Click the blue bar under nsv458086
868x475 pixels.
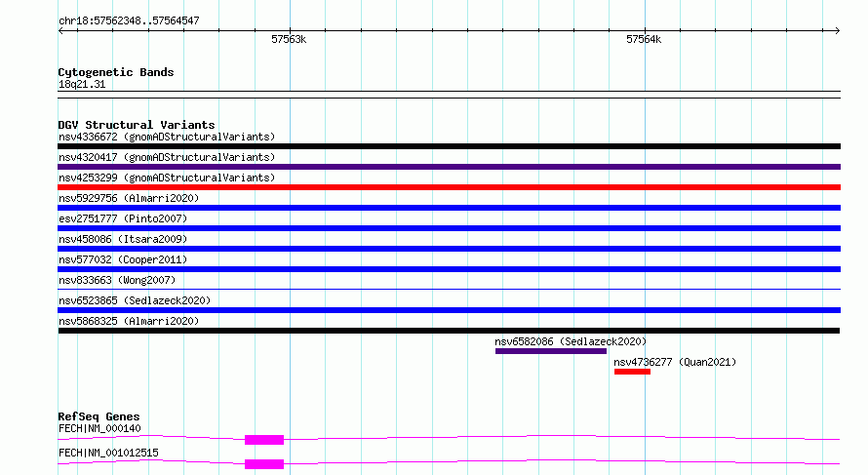pyautogui.click(x=449, y=249)
